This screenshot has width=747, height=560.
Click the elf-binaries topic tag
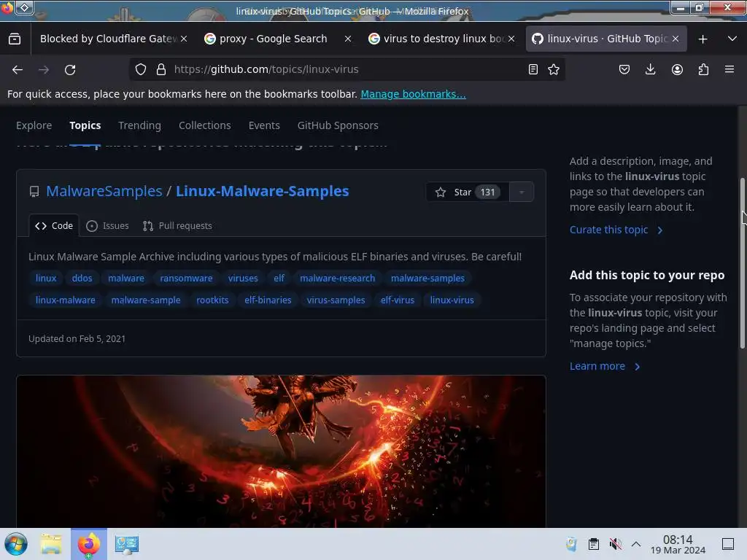268,300
